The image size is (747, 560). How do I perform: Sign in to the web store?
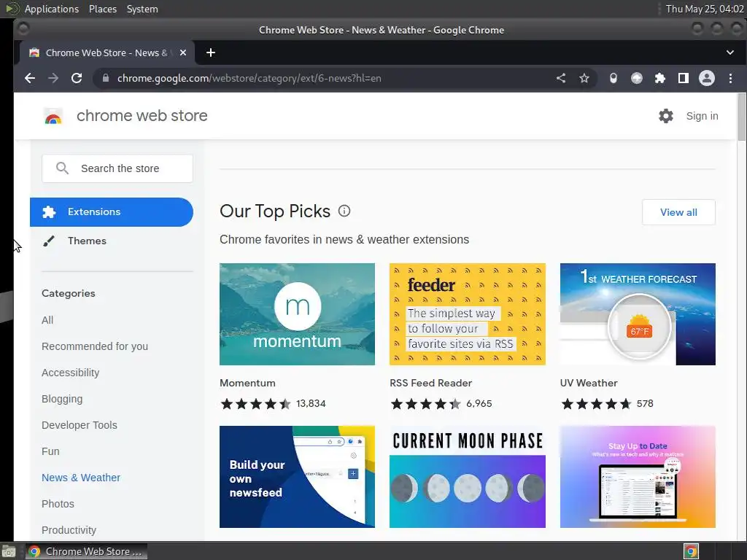click(702, 116)
